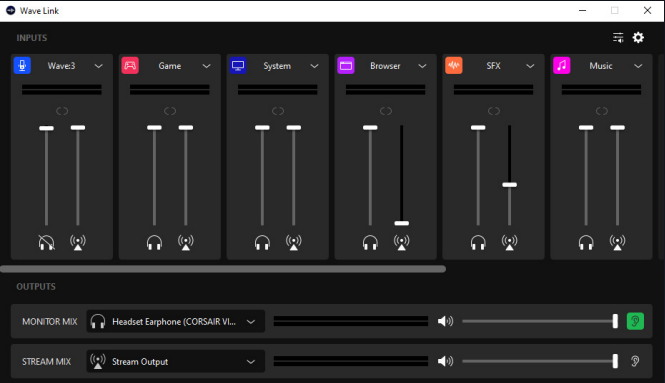Mute the Stream Mix speaker icon
665x383 pixels.
(445, 361)
